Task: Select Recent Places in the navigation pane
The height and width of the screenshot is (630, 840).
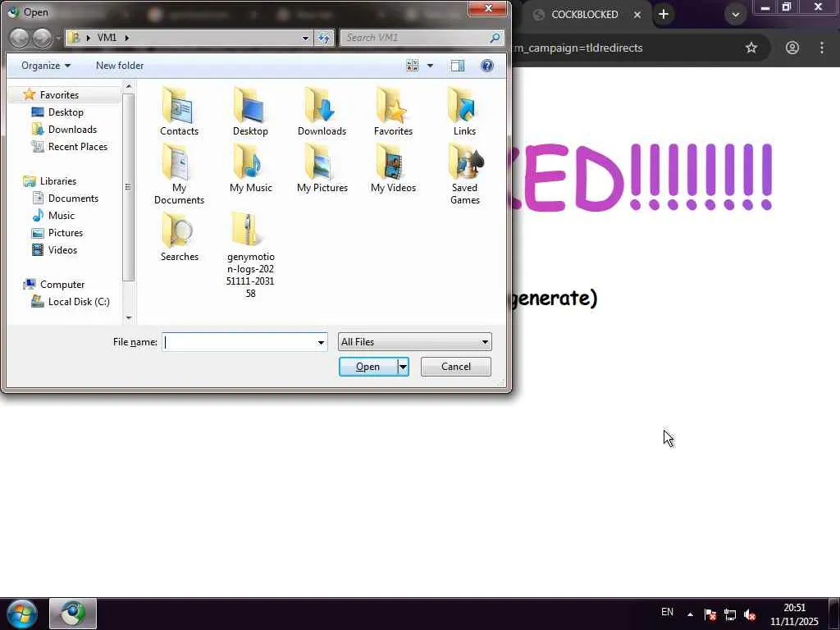Action: 78,146
